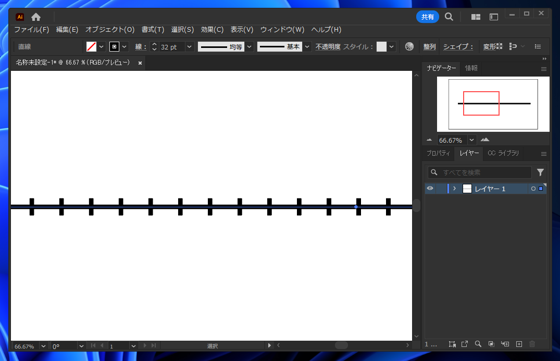This screenshot has width=560, height=361.
Task: Toggle the lock column for レイヤー 1
Action: click(x=441, y=189)
